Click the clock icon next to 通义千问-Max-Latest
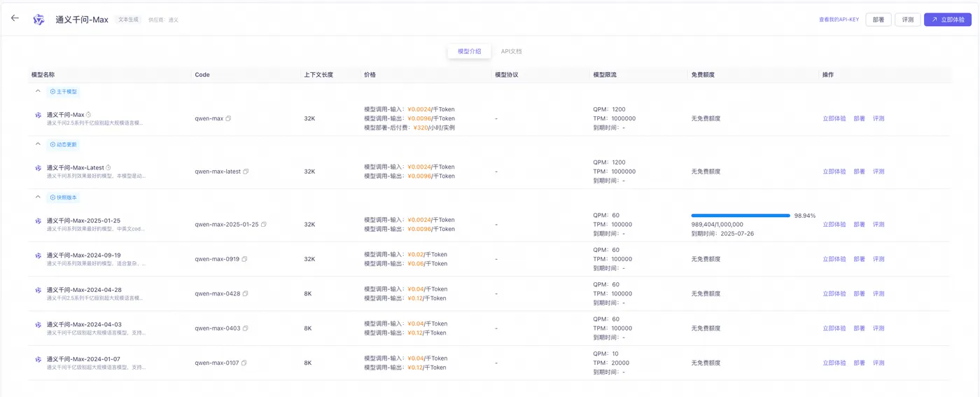Image resolution: width=980 pixels, height=397 pixels. pyautogui.click(x=108, y=167)
